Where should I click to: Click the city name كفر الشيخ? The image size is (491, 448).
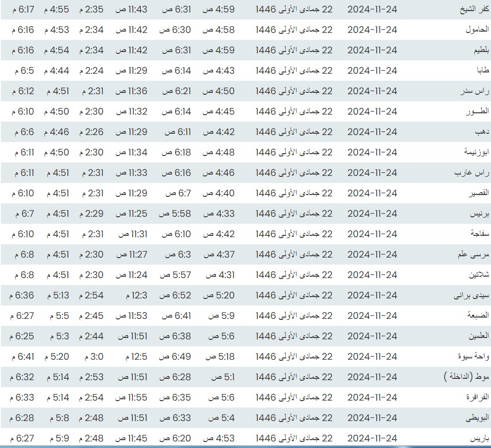tap(467, 10)
